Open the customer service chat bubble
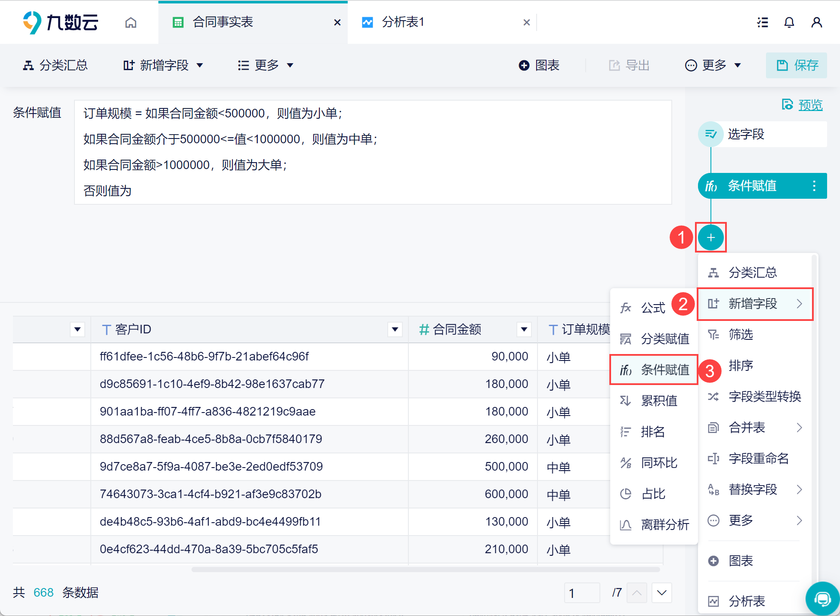 (x=822, y=598)
